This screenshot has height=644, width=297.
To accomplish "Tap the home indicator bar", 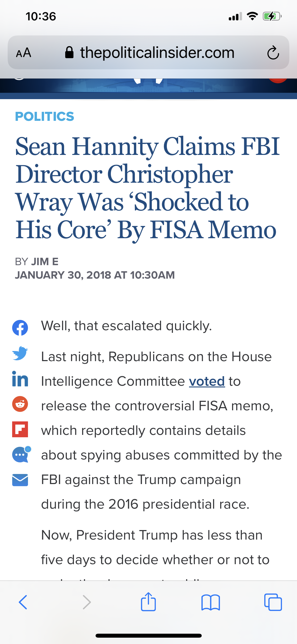I will (x=148, y=636).
